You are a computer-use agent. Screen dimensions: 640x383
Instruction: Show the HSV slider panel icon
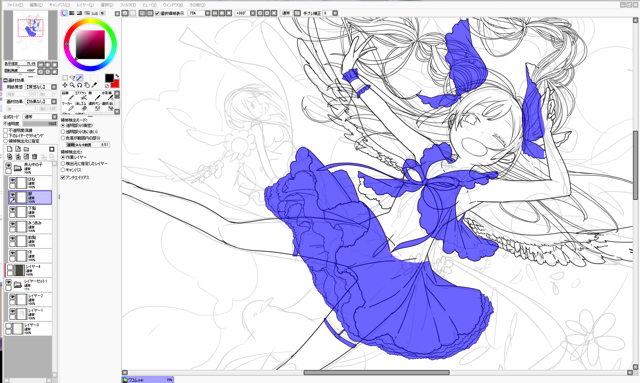79,13
